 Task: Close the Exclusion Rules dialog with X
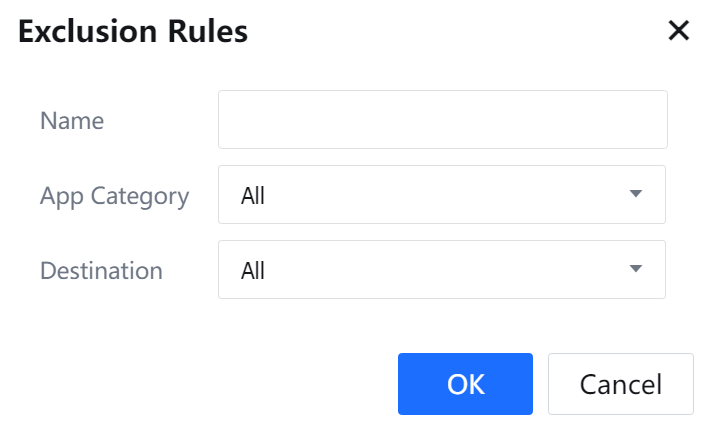click(x=679, y=31)
